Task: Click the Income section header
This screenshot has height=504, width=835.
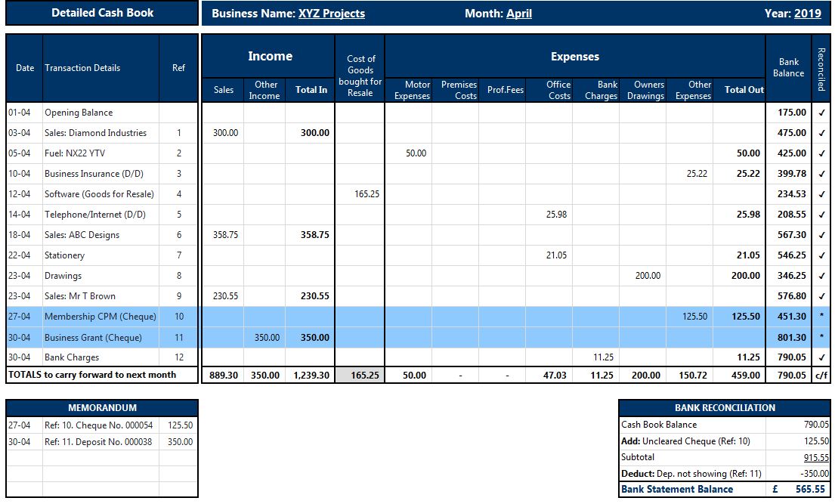Action: pyautogui.click(x=270, y=57)
